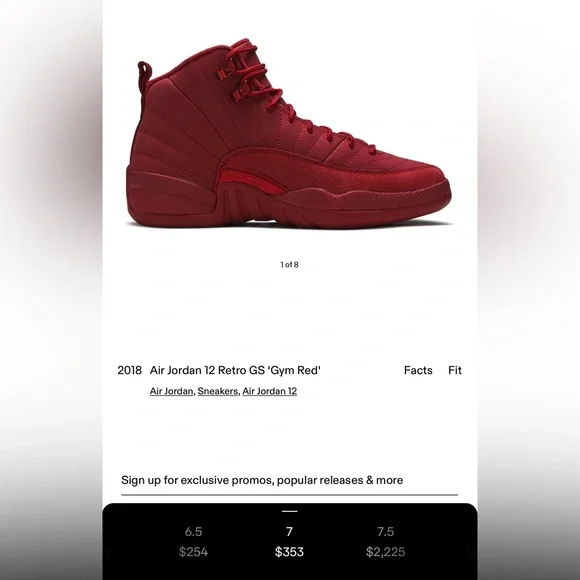Tap the faint left arrow on size picker

pyautogui.click(x=109, y=552)
